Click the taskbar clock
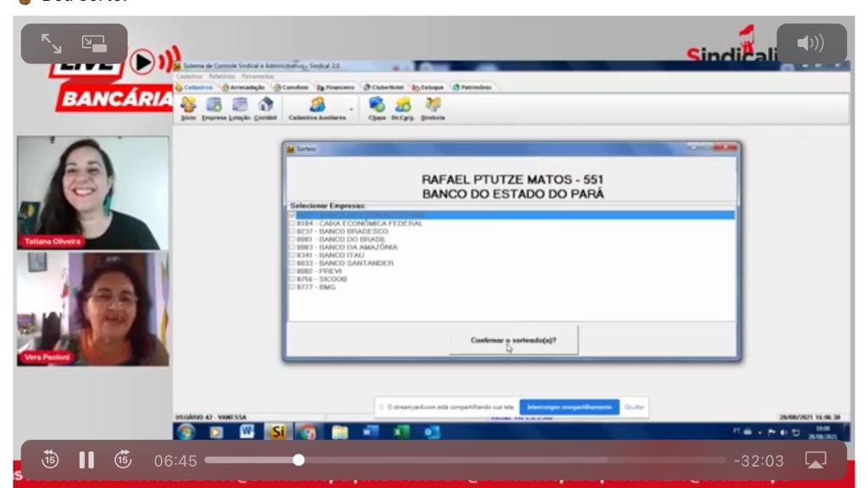This screenshot has height=488, width=868. pos(822,432)
